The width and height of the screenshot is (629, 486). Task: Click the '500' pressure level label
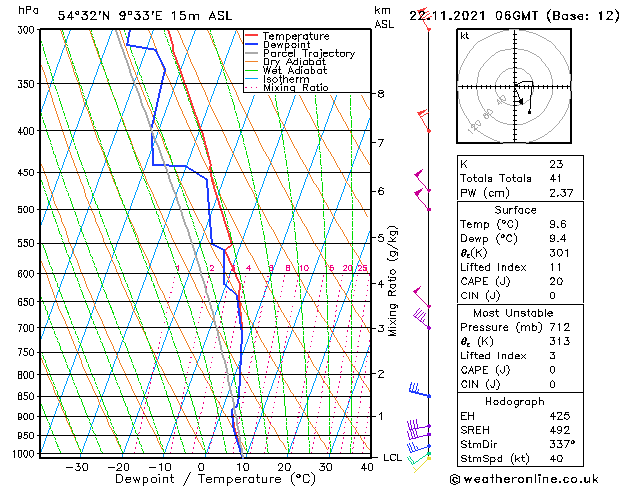coord(28,210)
